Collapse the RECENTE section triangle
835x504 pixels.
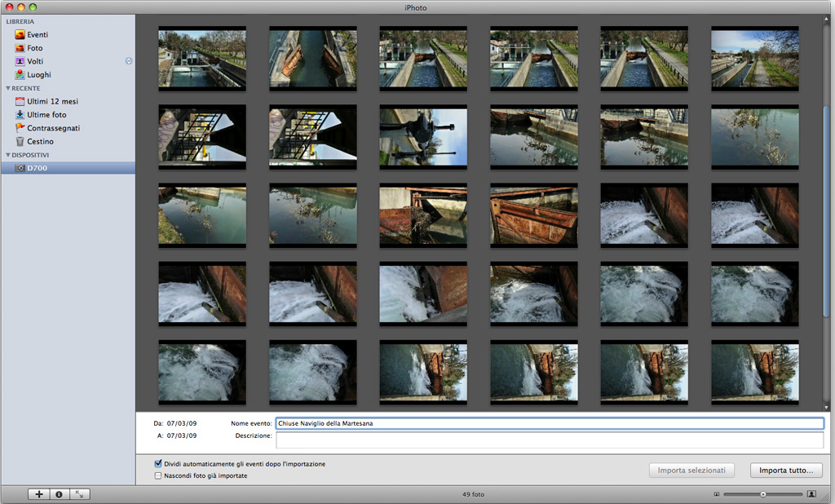(x=8, y=88)
